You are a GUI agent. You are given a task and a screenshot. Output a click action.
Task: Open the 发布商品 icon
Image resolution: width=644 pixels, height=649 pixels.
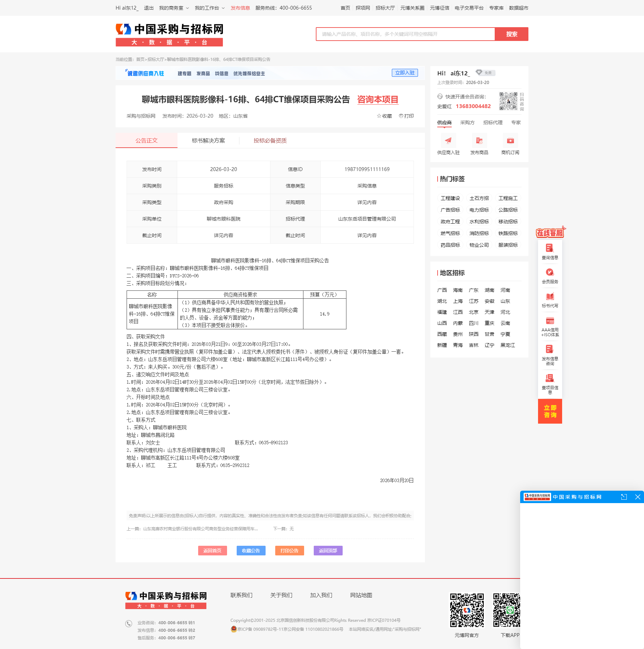[x=479, y=140]
